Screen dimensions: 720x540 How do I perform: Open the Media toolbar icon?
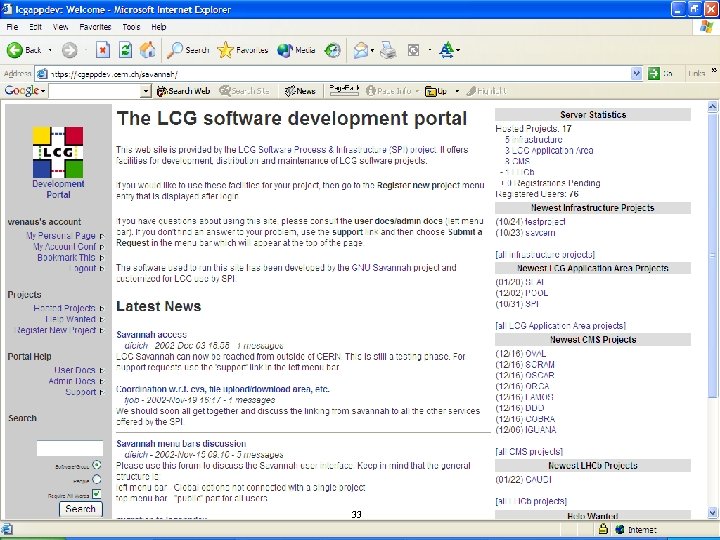pyautogui.click(x=285, y=50)
